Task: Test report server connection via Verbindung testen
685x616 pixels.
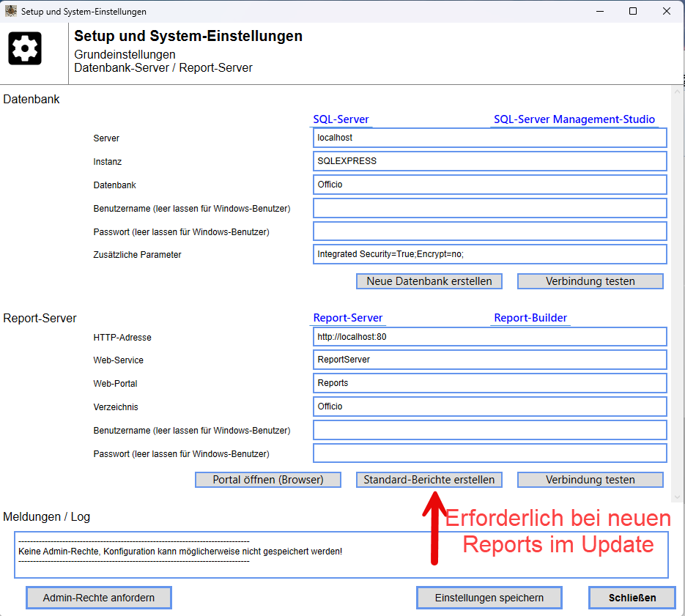Action: (x=590, y=480)
